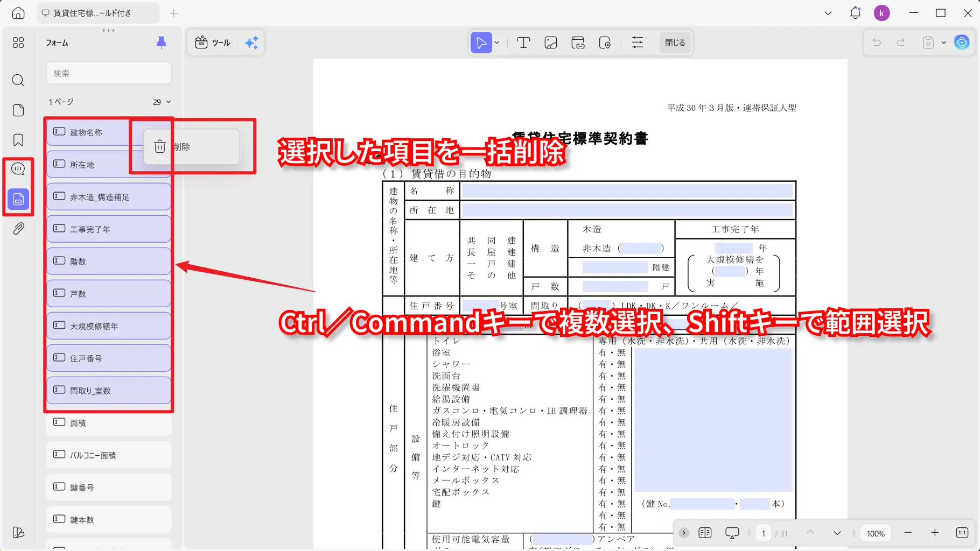Collapse the bottom navigation bar arrow
This screenshot has height=551, width=980.
tap(684, 533)
